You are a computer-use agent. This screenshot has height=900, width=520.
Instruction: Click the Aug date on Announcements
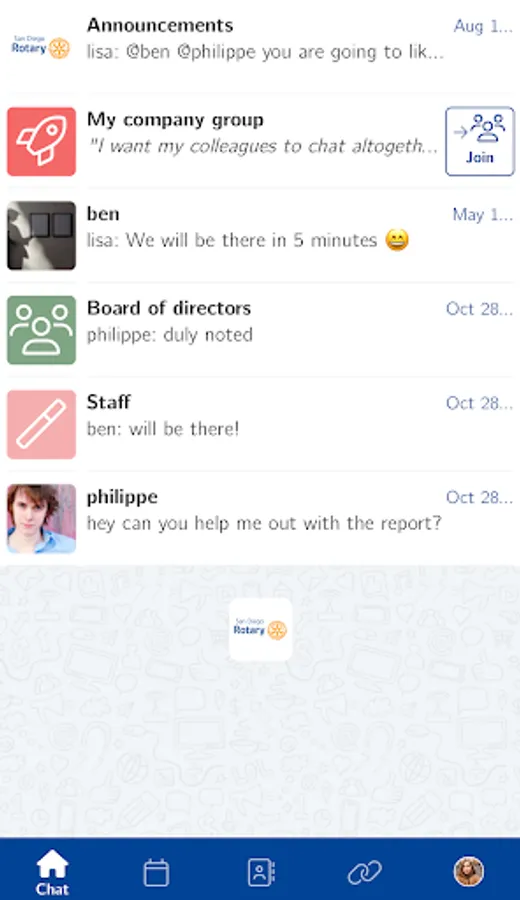pyautogui.click(x=483, y=26)
